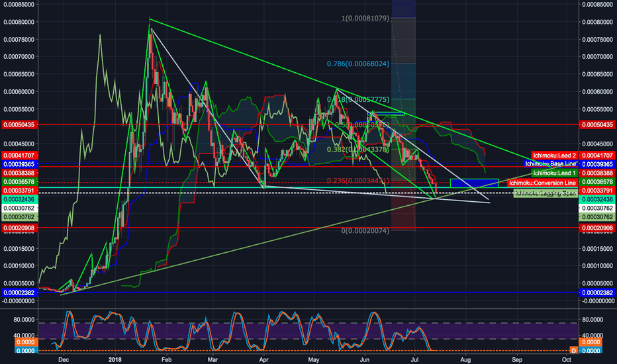Viewport: 617px width, 364px height.
Task: Click the Fibonacci 0.382(0.00043378) label
Action: [x=357, y=150]
